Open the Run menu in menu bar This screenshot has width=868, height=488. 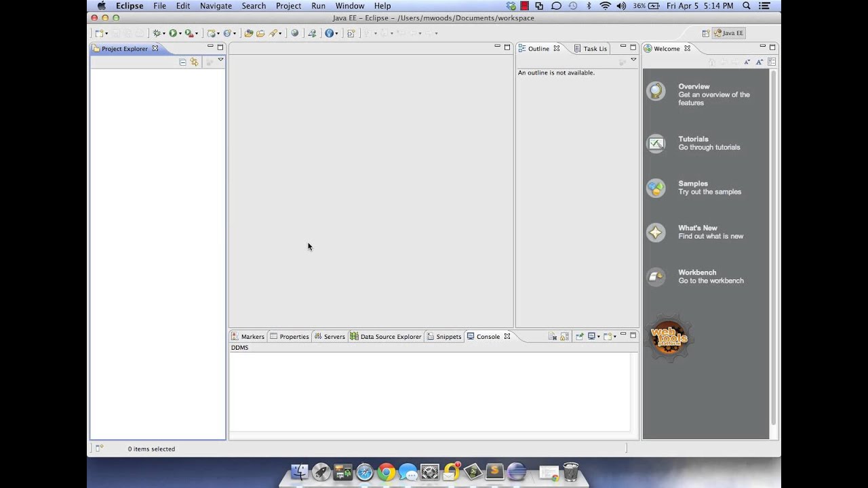[x=318, y=5]
